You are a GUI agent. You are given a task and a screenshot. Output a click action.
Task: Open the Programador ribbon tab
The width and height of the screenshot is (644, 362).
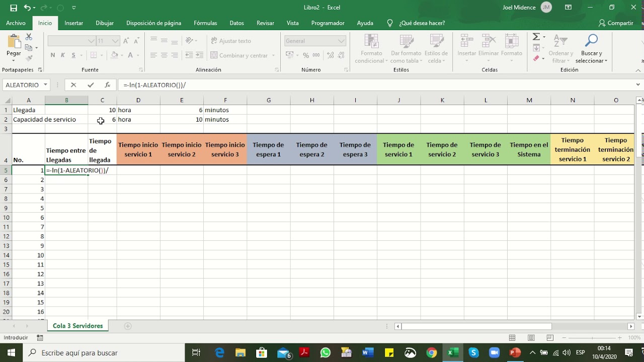tap(328, 23)
